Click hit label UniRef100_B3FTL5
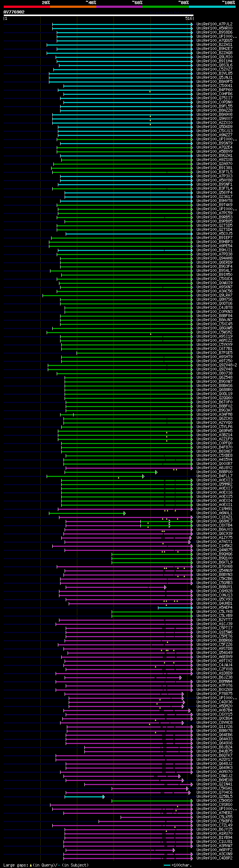The height and width of the screenshot is (868, 239). point(214,172)
